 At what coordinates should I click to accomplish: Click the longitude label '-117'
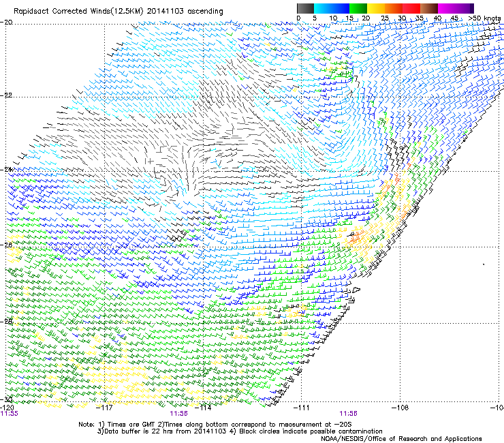pos(104,408)
